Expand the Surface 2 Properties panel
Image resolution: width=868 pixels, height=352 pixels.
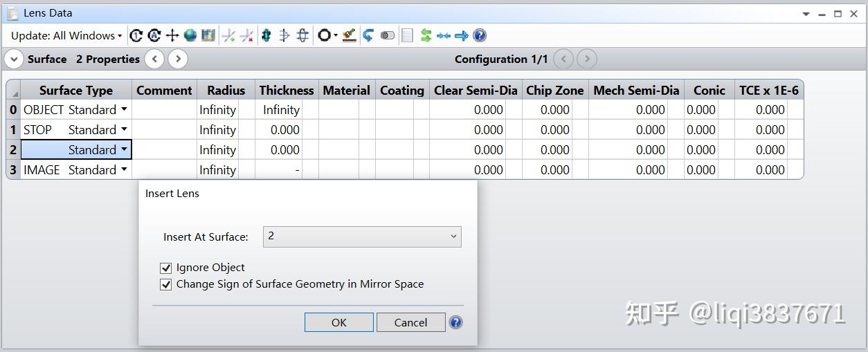pos(13,59)
